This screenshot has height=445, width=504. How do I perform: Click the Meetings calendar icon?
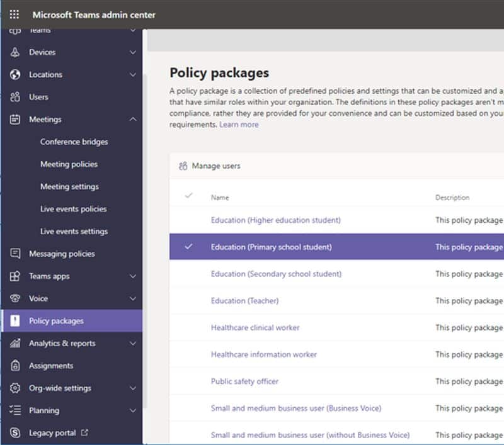point(14,119)
